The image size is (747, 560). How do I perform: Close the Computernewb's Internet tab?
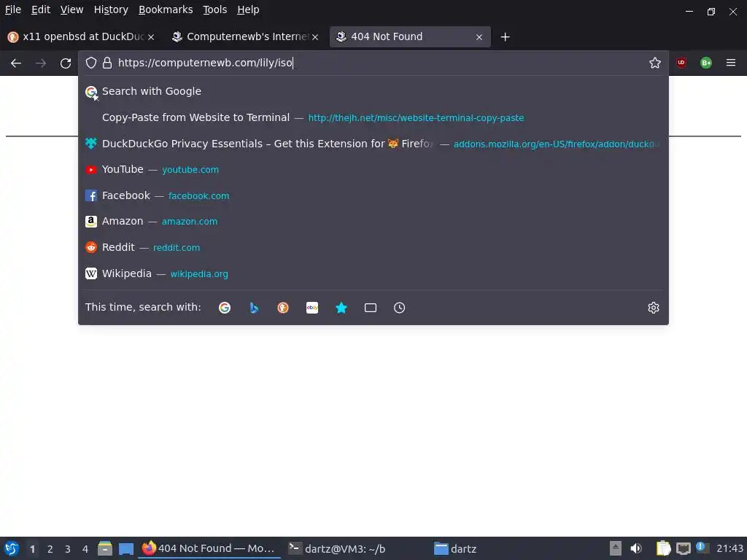(315, 36)
